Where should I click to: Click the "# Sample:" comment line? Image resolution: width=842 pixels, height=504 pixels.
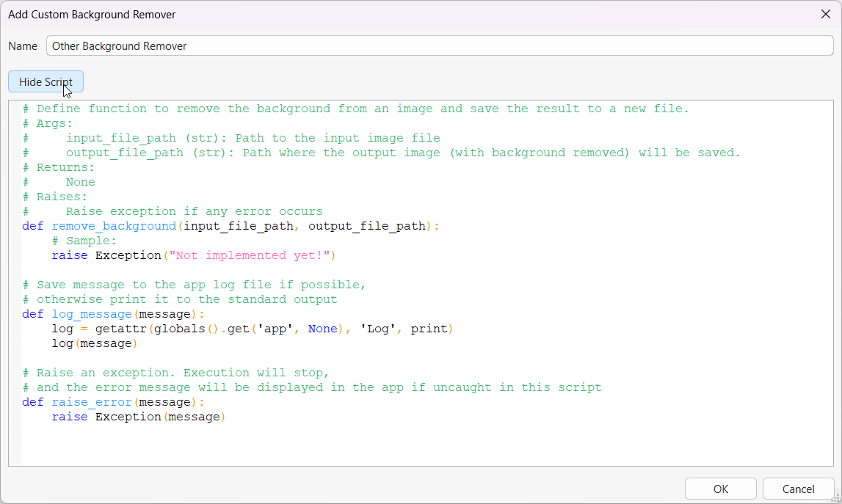[x=84, y=241]
